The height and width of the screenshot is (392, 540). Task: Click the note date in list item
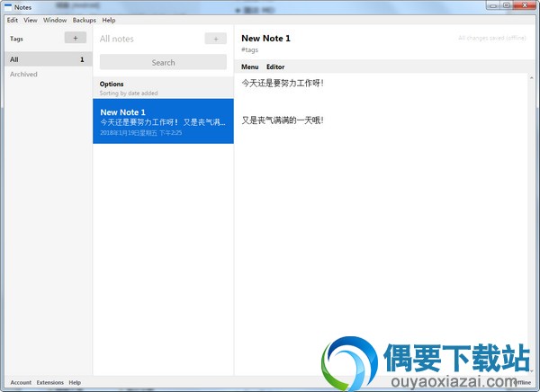141,132
